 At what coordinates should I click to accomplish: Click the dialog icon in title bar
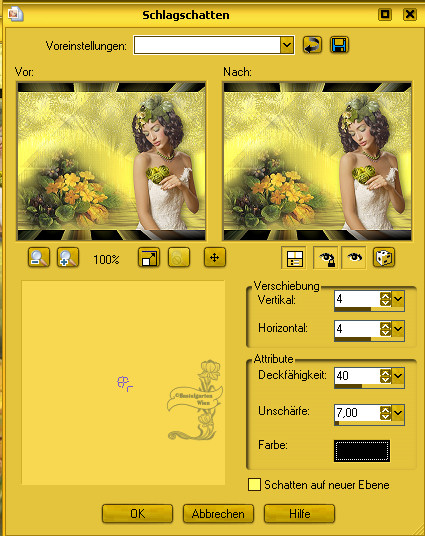point(15,14)
